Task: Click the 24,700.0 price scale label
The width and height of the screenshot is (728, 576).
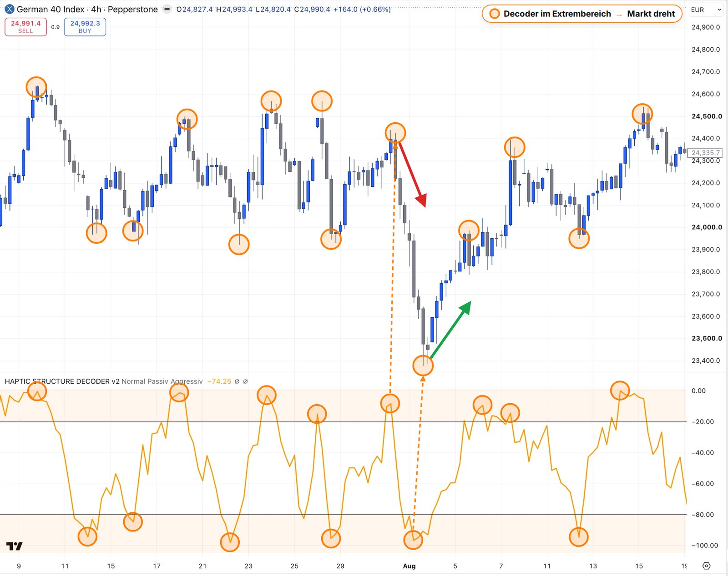Action: point(706,71)
